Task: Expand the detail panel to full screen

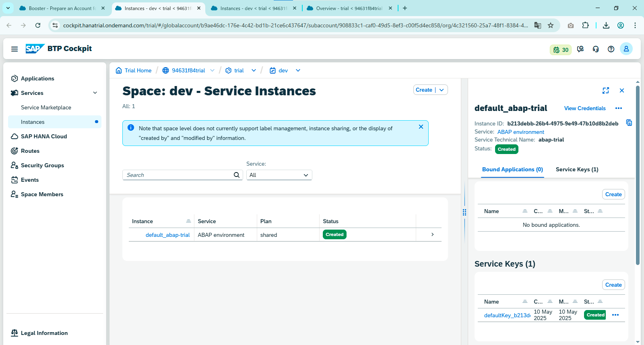Action: tap(606, 90)
